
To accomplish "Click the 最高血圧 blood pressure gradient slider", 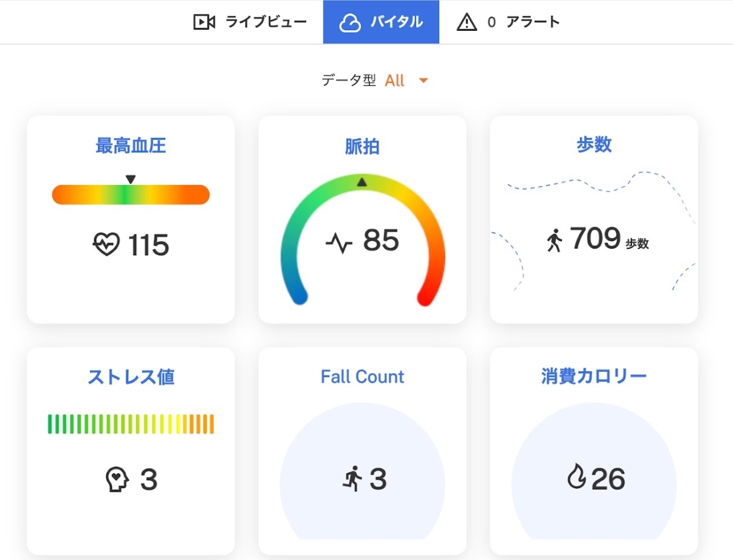I will [x=130, y=195].
